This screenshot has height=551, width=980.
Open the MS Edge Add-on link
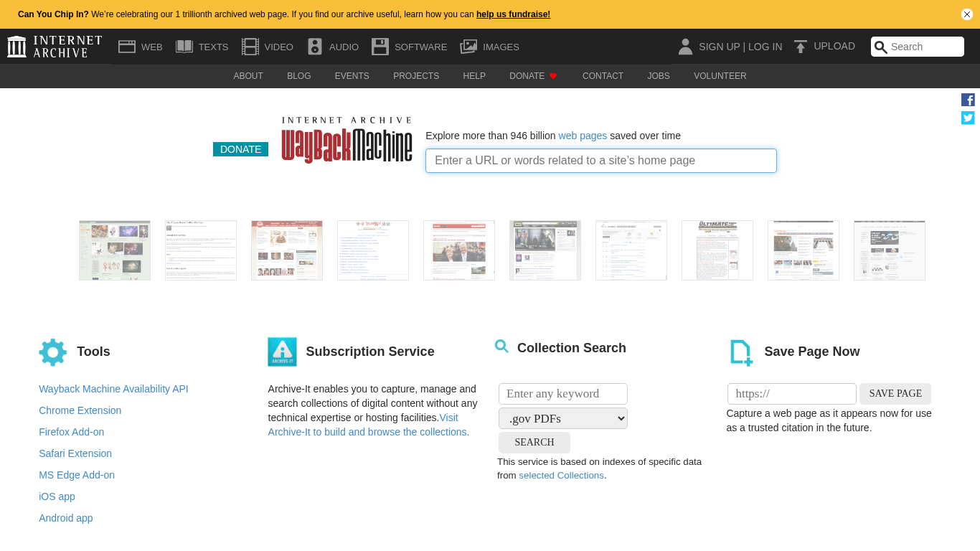pyautogui.click(x=77, y=475)
